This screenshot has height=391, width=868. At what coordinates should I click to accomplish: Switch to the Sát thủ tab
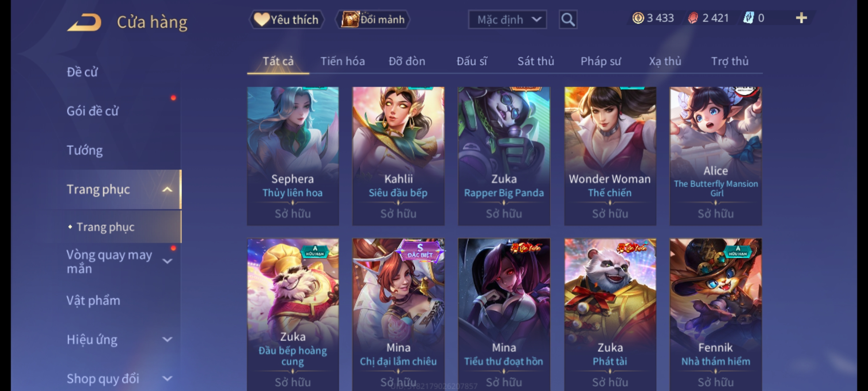coord(536,61)
